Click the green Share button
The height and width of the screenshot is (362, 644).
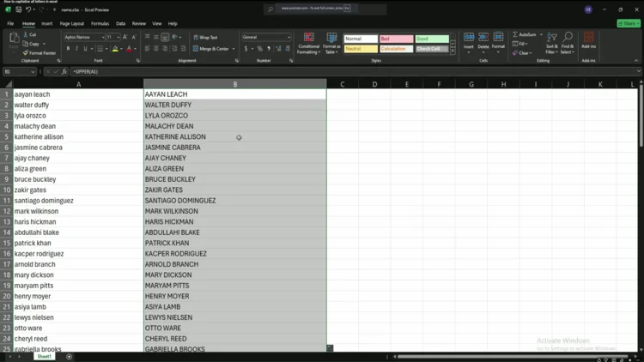tap(629, 24)
